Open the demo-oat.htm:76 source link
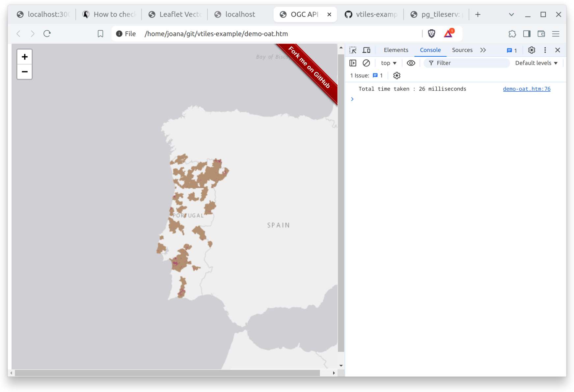The height and width of the screenshot is (392, 574). [x=527, y=89]
